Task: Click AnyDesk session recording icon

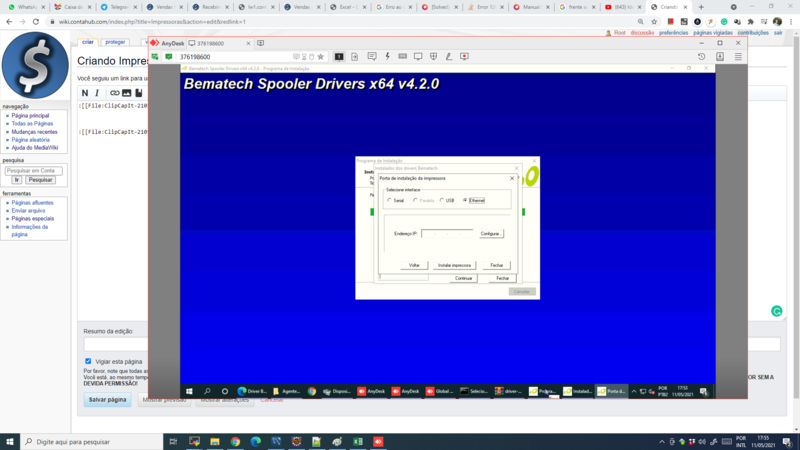Action: [x=464, y=57]
